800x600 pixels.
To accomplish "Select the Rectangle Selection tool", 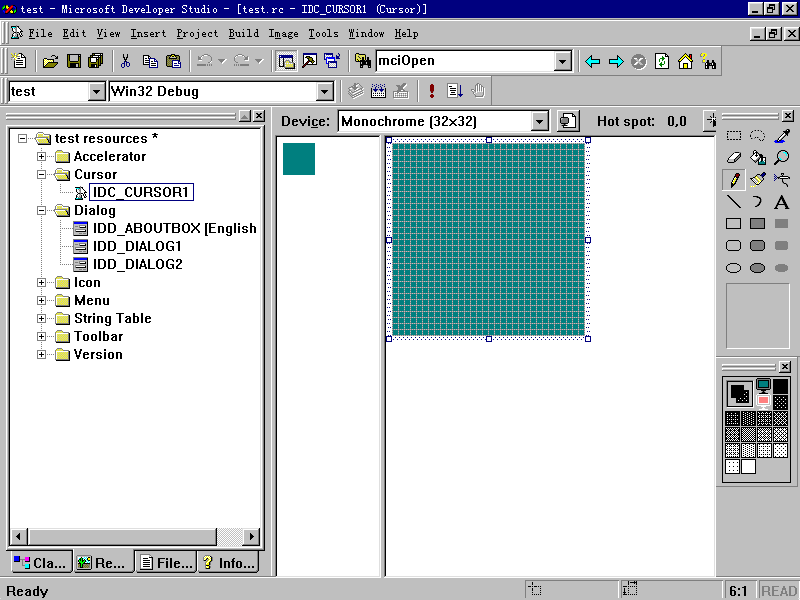I will tap(734, 135).
